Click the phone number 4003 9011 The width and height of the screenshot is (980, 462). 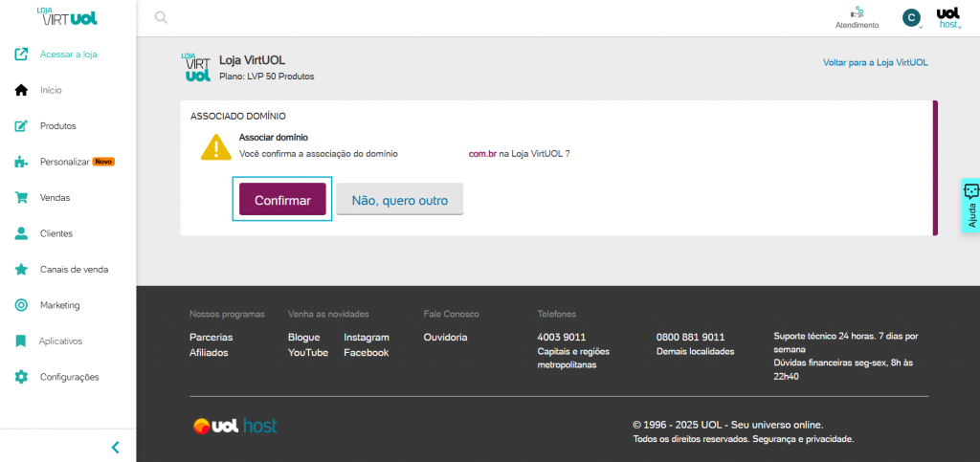click(x=562, y=337)
